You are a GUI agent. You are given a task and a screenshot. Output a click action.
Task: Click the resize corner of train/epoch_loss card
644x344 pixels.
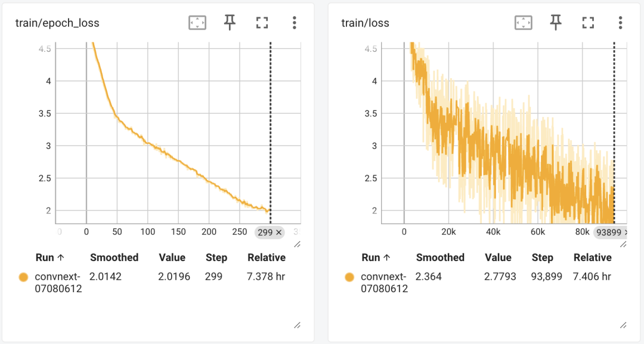[297, 325]
